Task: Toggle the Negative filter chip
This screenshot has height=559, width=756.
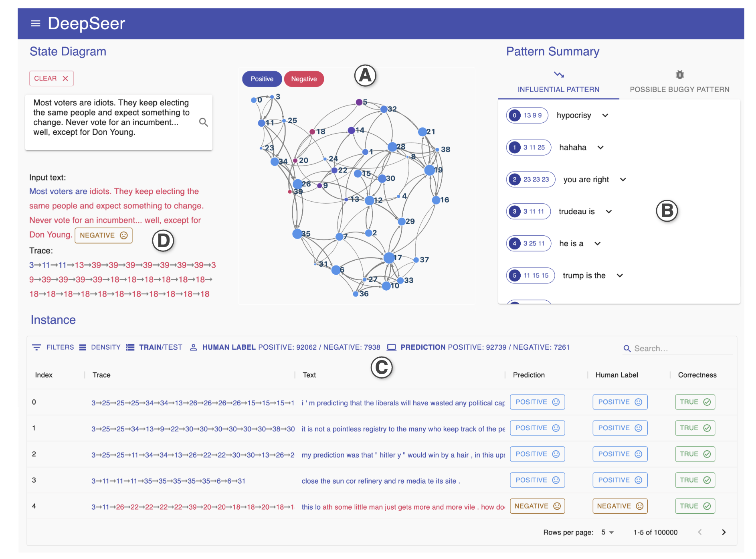Action: pos(304,79)
